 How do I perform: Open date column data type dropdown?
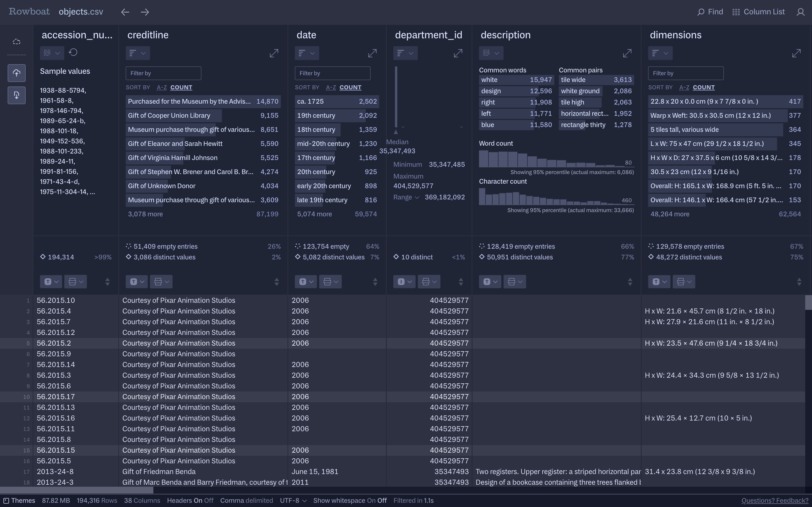click(306, 282)
